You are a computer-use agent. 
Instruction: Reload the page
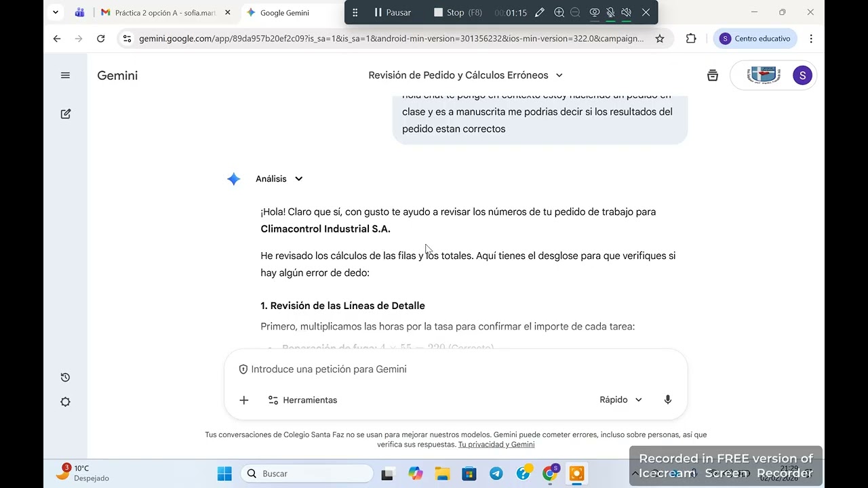pyautogui.click(x=101, y=39)
